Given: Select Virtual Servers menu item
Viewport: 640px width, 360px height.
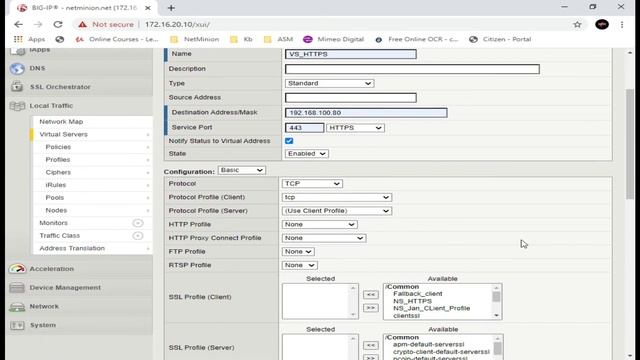Looking at the screenshot, I should point(64,134).
